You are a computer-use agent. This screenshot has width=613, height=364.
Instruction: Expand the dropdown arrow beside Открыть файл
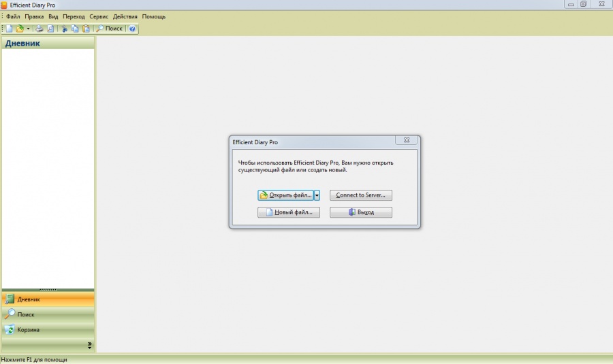317,195
